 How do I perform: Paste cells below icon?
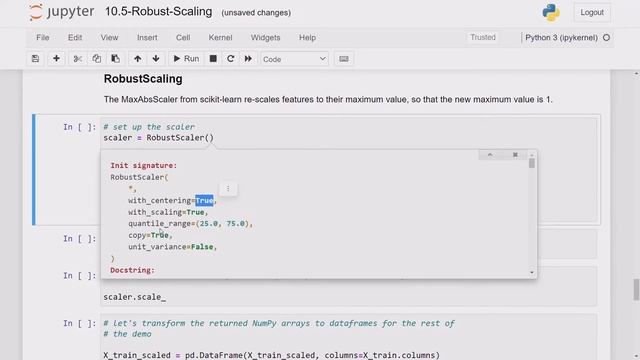click(x=116, y=59)
